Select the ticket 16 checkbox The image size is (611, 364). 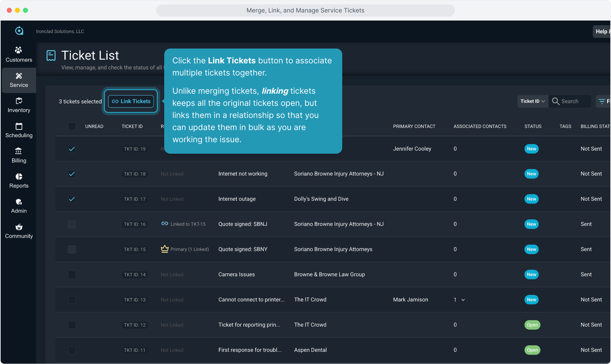72,224
